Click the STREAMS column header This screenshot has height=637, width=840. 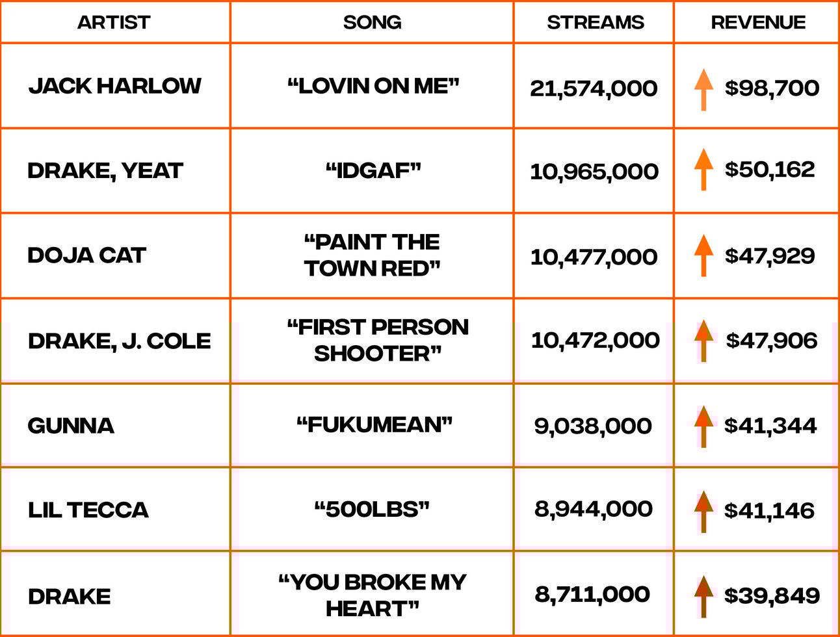tap(595, 22)
